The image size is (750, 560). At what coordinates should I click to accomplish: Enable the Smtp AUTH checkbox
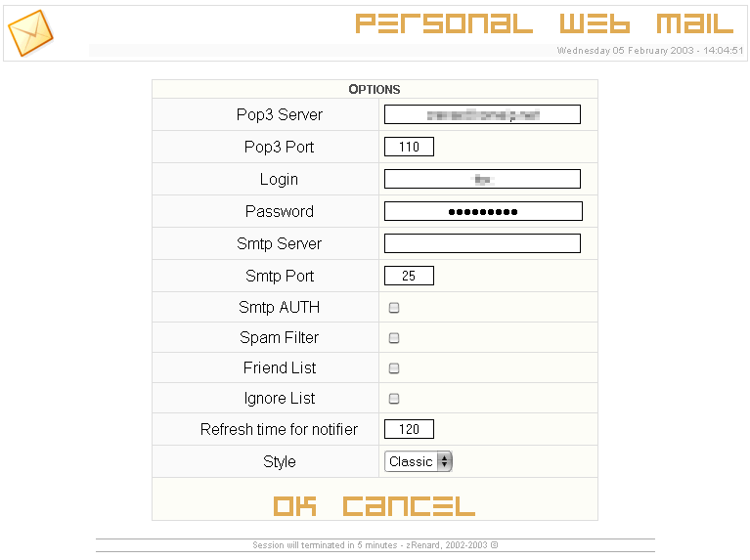(x=394, y=308)
